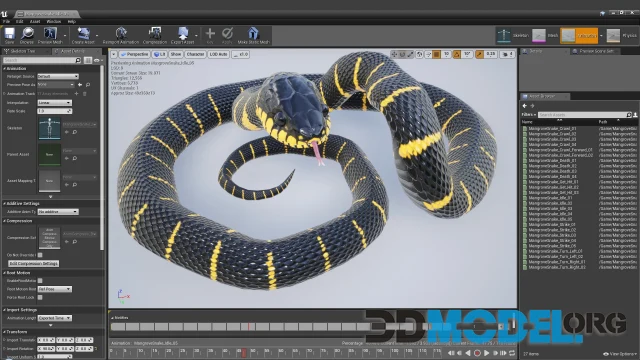Open the Edit menu
The height and width of the screenshot is (360, 640).
click(x=20, y=21)
